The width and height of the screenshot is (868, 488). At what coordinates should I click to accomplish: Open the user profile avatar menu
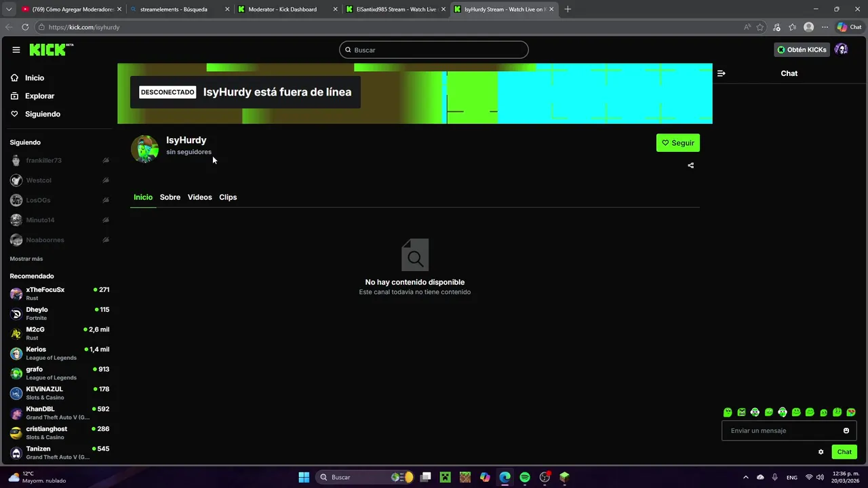(x=842, y=49)
